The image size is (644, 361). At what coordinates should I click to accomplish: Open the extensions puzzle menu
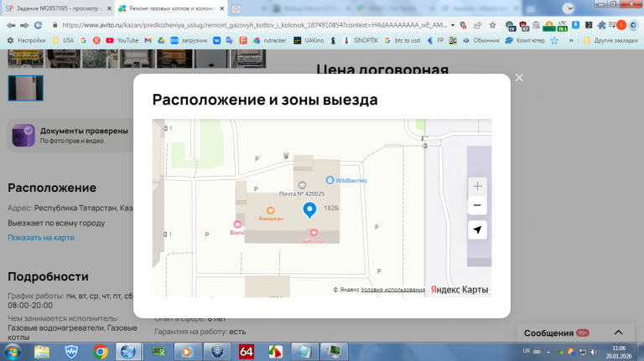point(602,25)
